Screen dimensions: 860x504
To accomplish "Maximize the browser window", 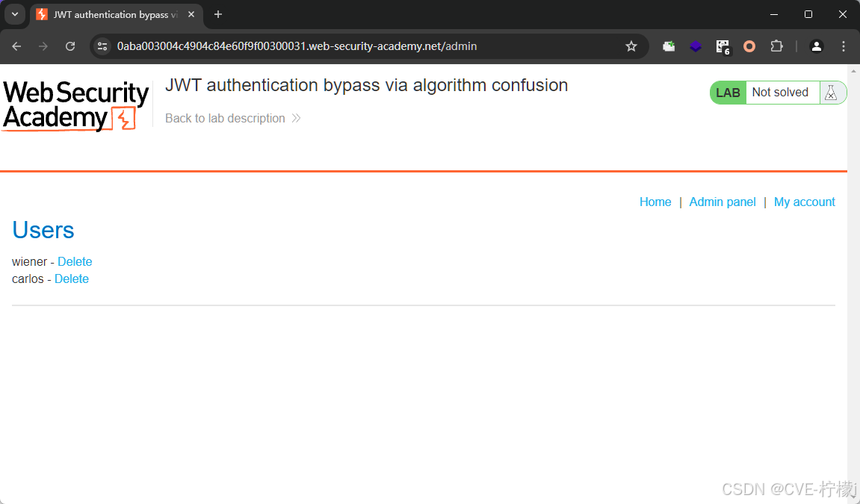I will click(808, 14).
